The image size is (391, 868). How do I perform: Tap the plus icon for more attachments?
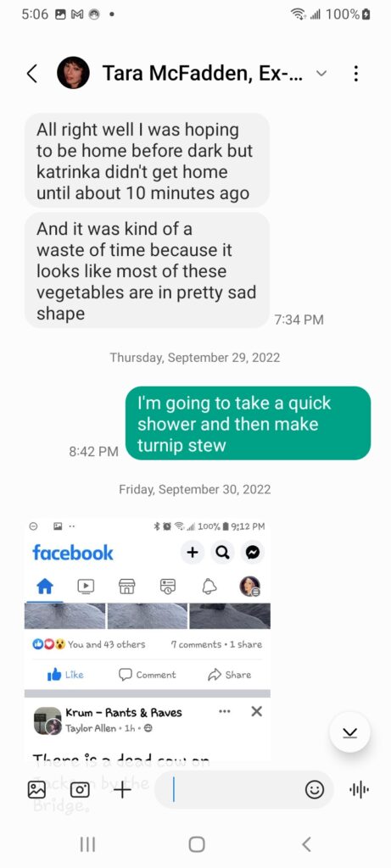point(122,789)
